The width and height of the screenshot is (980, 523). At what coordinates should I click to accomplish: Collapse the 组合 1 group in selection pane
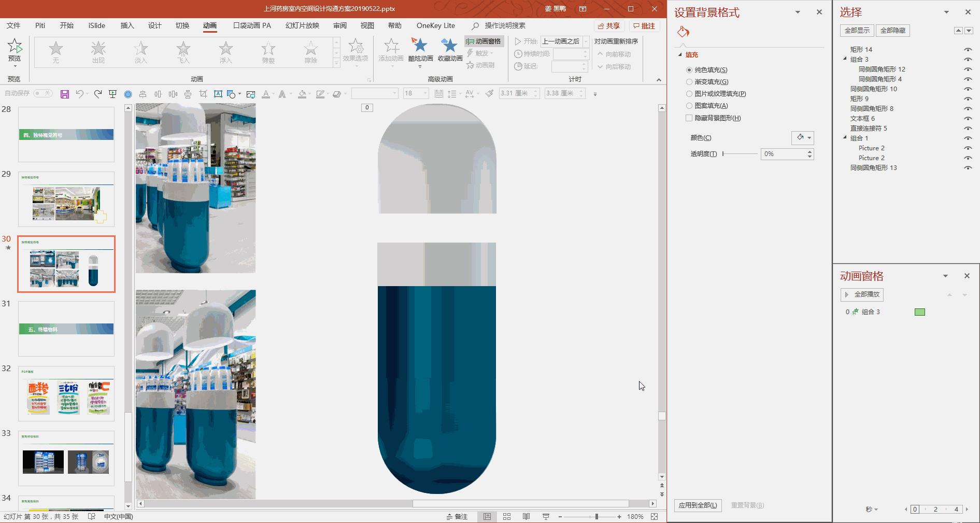click(845, 138)
